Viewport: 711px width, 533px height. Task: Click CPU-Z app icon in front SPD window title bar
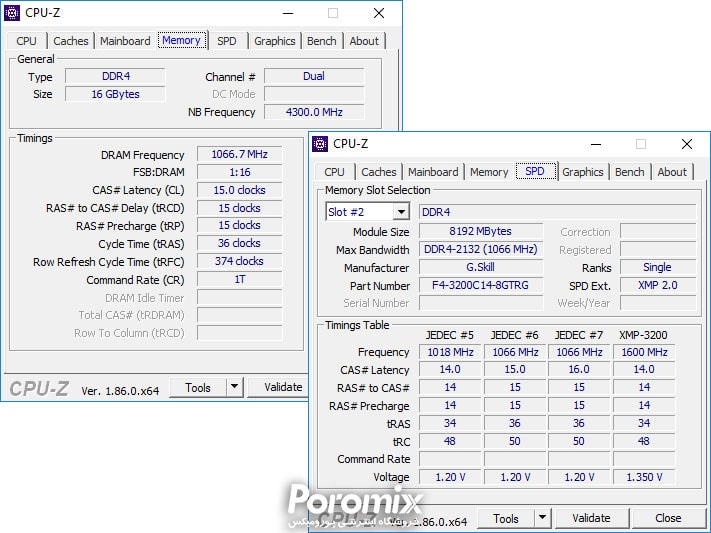(x=320, y=144)
